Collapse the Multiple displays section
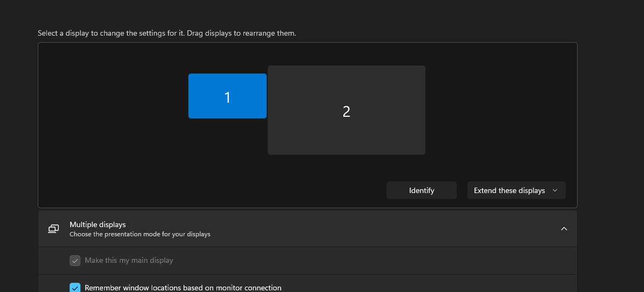 click(x=564, y=229)
